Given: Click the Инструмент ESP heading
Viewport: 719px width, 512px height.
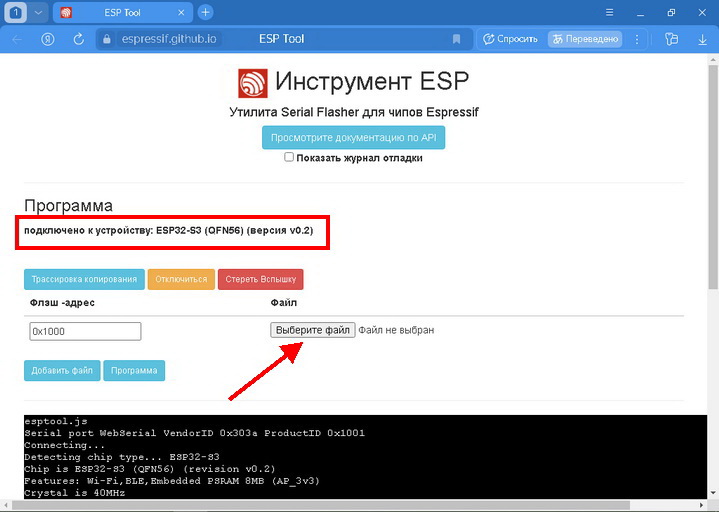Looking at the screenshot, I should pos(372,82).
